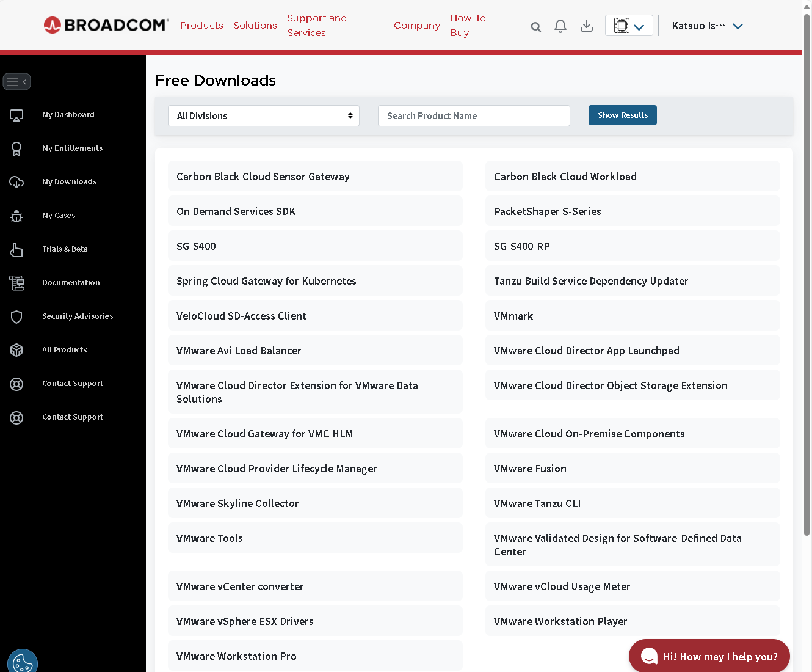
Task: Select On Demand Services SDK
Action: click(x=315, y=211)
